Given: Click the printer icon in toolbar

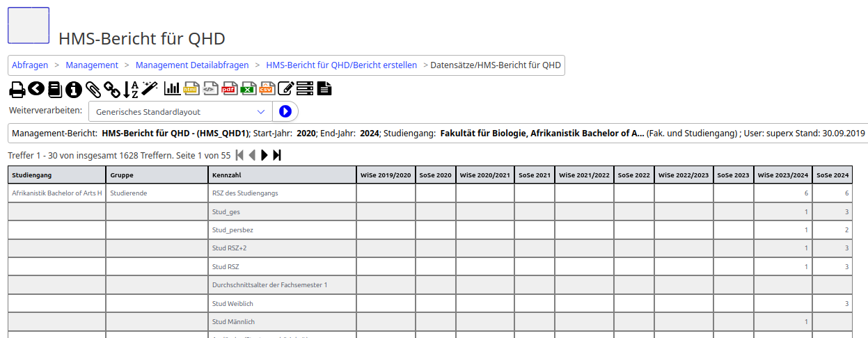Looking at the screenshot, I should [17, 89].
